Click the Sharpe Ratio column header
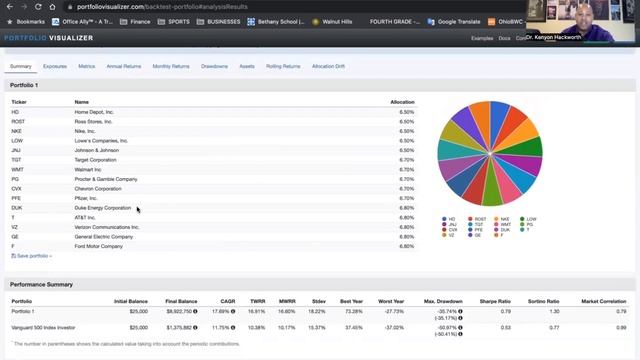This screenshot has height=360, width=640. point(495,301)
